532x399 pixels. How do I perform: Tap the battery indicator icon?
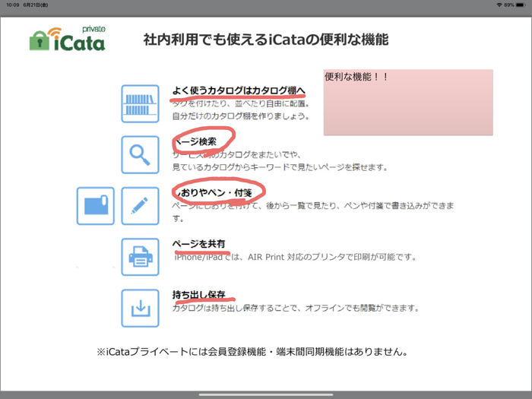[521, 5]
